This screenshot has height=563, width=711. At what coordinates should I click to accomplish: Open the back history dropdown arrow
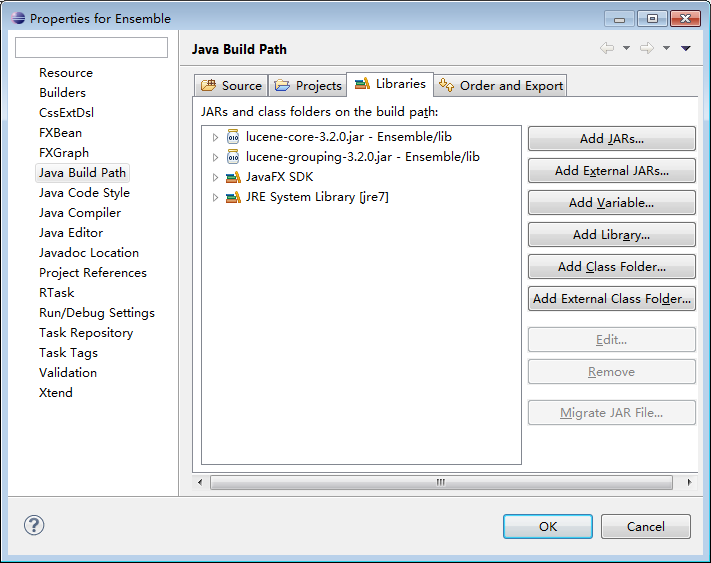[626, 48]
